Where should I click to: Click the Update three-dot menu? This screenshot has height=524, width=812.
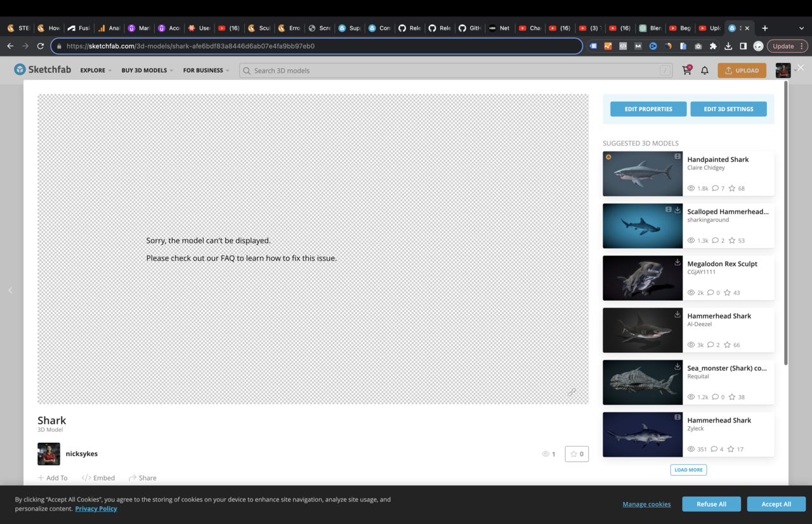point(801,46)
